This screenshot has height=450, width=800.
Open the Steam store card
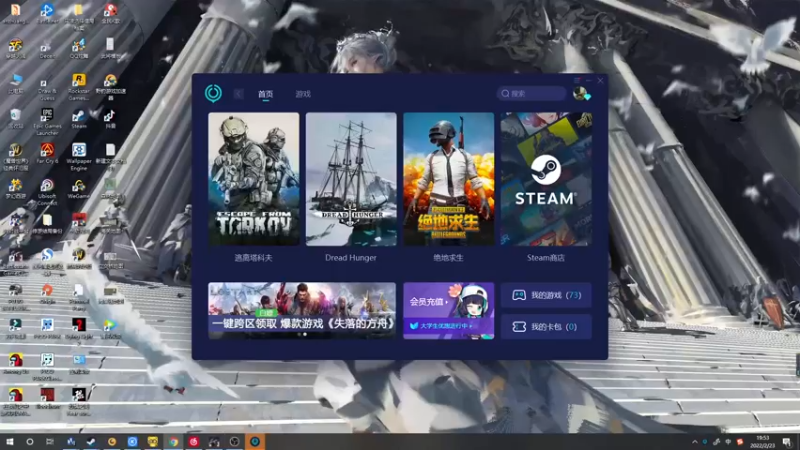click(546, 179)
